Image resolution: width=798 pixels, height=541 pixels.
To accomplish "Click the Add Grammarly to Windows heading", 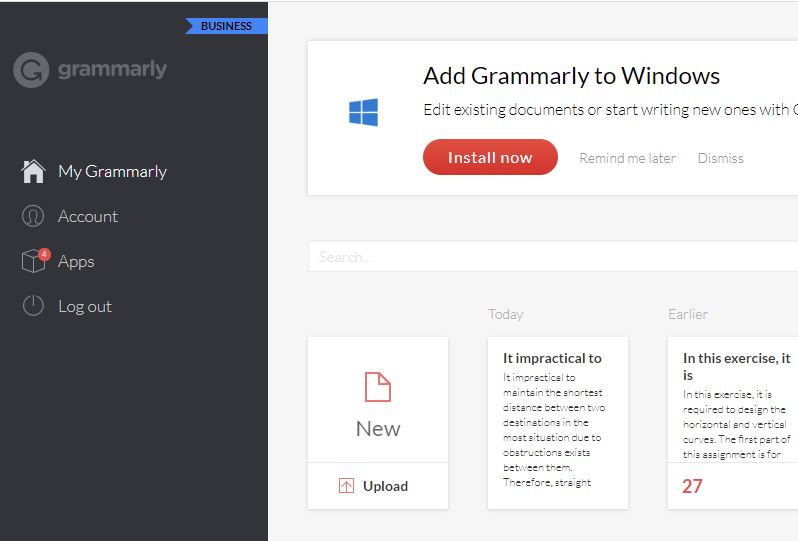I will tap(571, 76).
